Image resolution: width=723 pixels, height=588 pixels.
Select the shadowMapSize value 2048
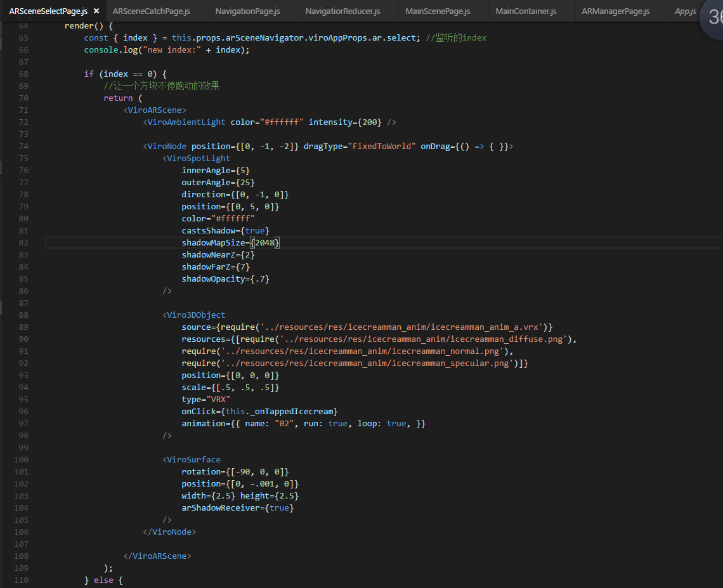click(266, 242)
